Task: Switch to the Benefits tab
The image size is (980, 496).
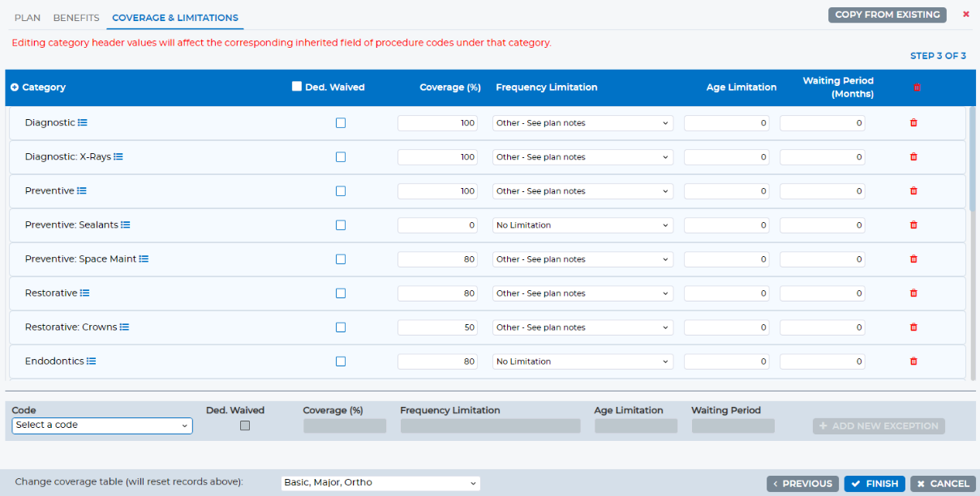Action: click(x=76, y=18)
